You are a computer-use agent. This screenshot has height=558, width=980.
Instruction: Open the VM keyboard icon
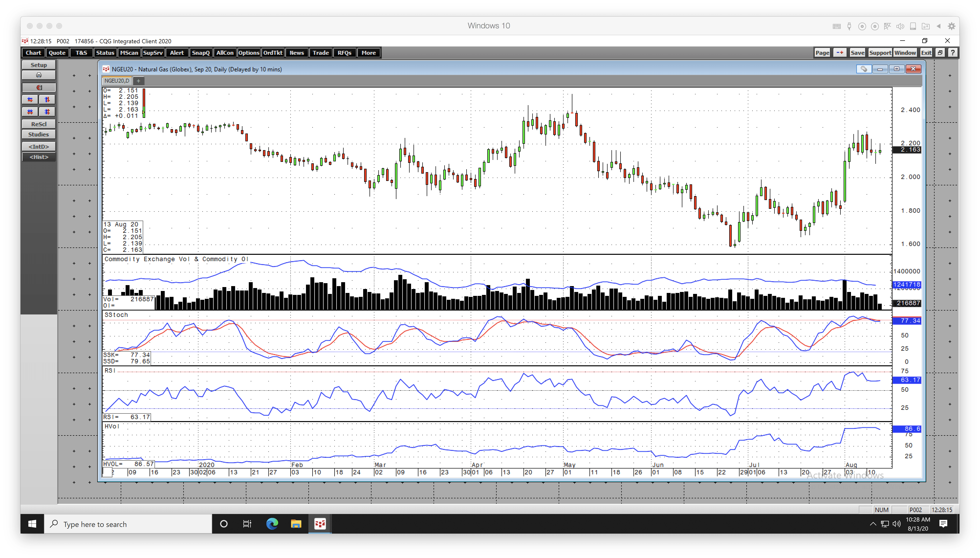coord(836,26)
